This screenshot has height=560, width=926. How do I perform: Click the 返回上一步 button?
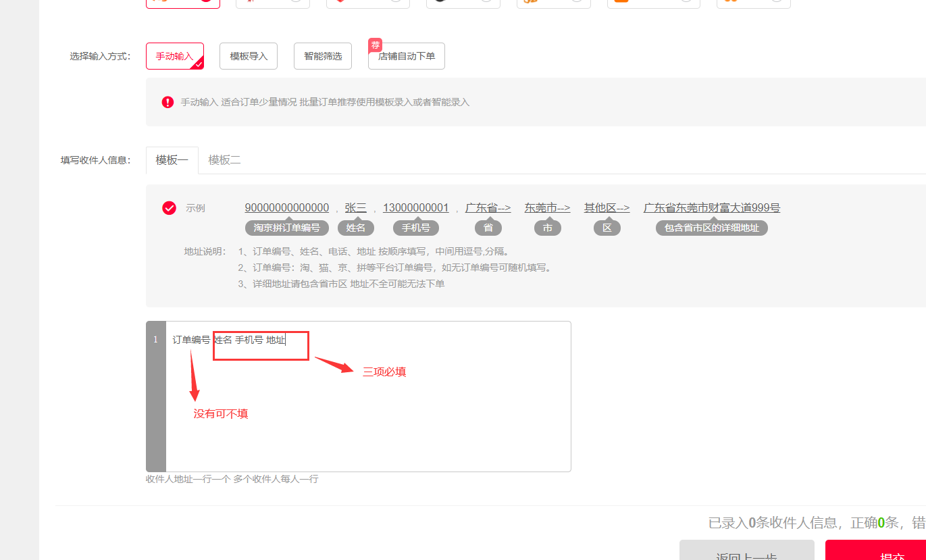(746, 553)
